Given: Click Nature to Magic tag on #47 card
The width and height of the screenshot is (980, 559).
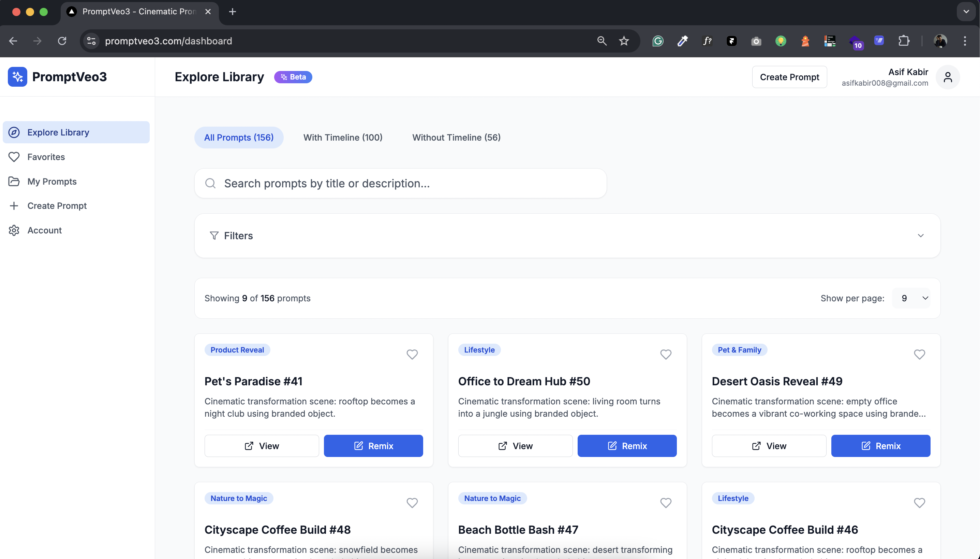Looking at the screenshot, I should pyautogui.click(x=492, y=498).
